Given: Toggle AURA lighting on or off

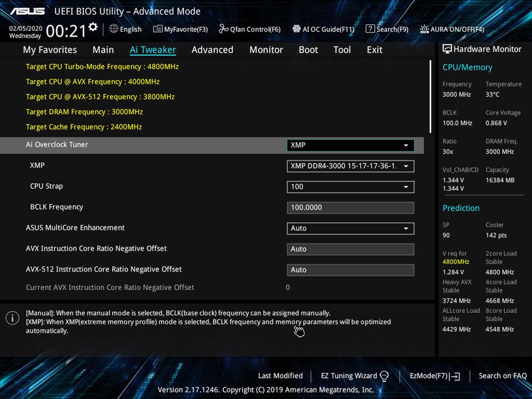Looking at the screenshot, I should coord(452,29).
